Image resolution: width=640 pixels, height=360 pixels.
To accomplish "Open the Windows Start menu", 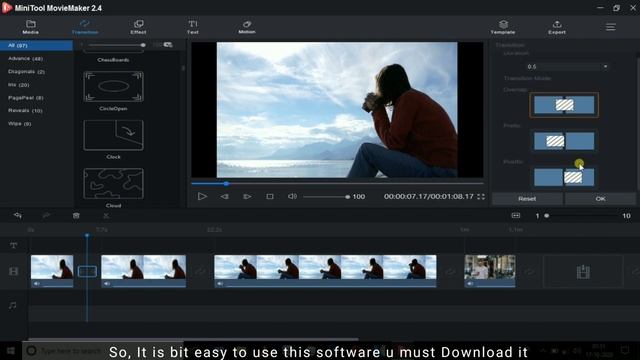I will 11,351.
